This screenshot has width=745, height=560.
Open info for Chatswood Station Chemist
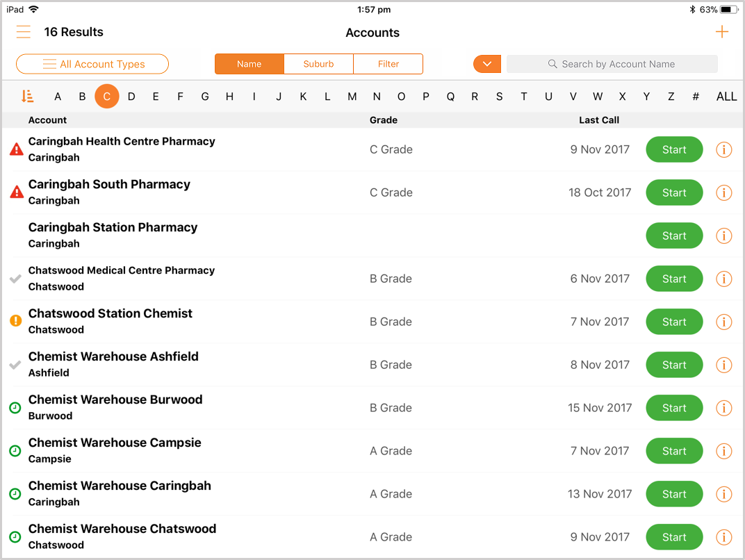(723, 322)
